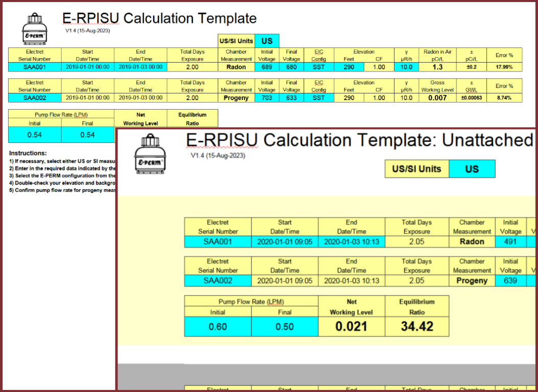Image resolution: width=538 pixels, height=392 pixels.
Task: Select SAA002 start date in back template
Action: 87,97
